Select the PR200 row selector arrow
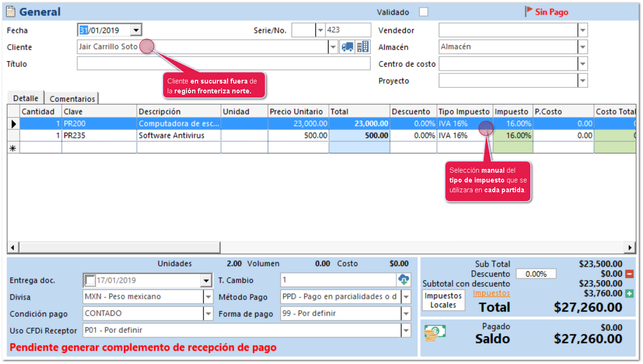 (x=14, y=124)
